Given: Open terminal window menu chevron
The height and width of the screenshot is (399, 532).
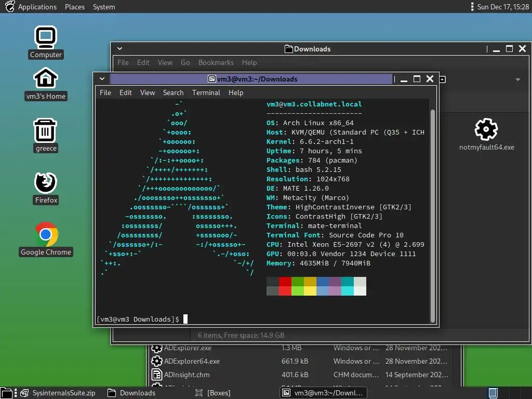Looking at the screenshot, I should [x=102, y=79].
